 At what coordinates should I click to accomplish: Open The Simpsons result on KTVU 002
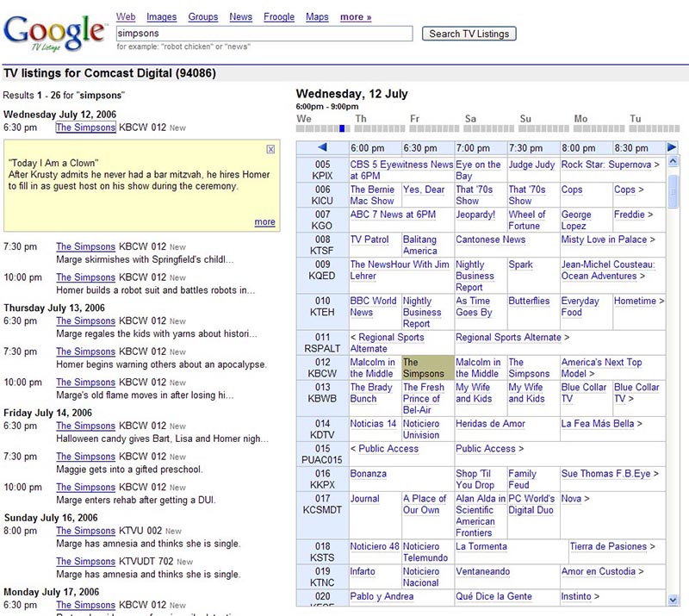pos(85,531)
